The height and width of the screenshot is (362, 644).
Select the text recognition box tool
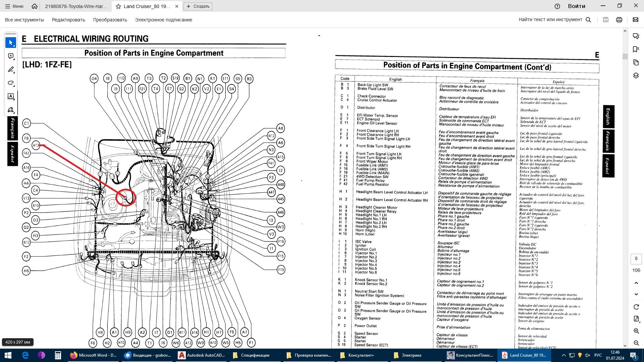pyautogui.click(x=11, y=97)
